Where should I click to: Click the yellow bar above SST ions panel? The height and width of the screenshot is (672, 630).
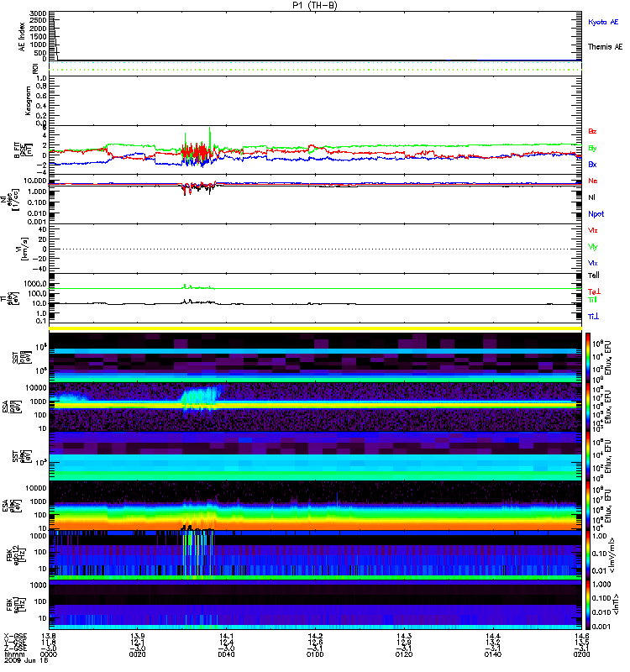[315, 328]
